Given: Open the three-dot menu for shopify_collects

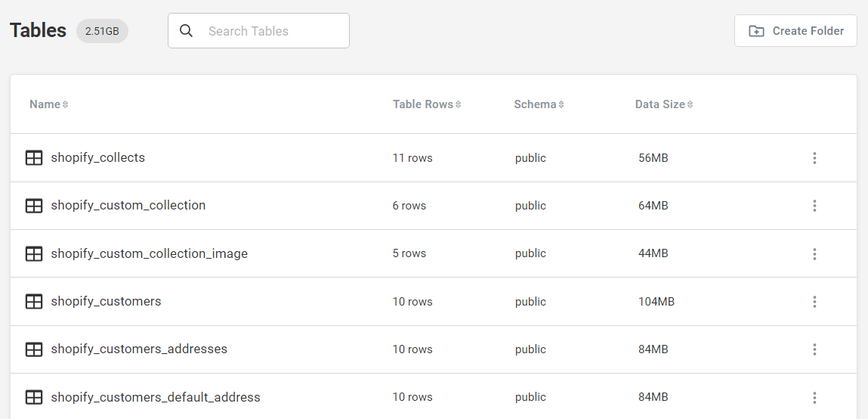Looking at the screenshot, I should [814, 158].
